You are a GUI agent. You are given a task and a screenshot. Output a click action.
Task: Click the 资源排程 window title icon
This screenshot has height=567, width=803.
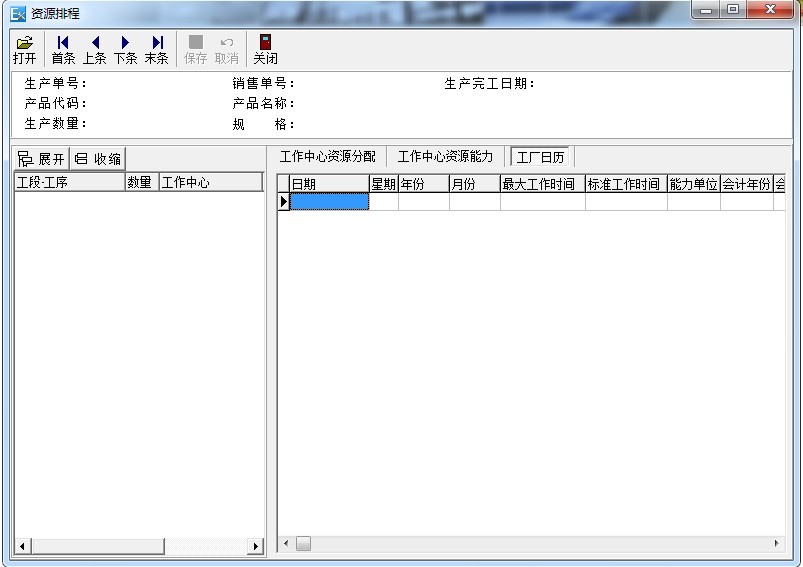pos(18,14)
